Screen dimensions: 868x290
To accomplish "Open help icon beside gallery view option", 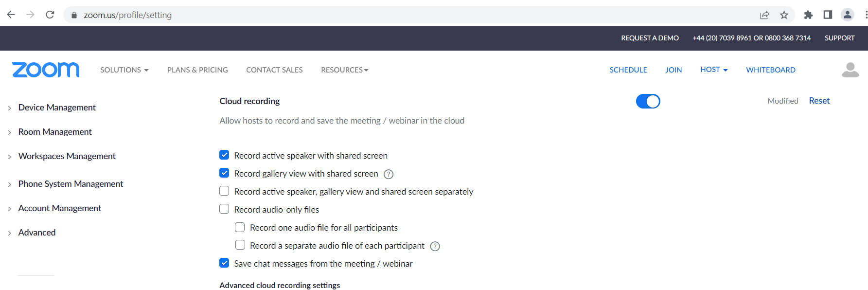I will coord(389,174).
